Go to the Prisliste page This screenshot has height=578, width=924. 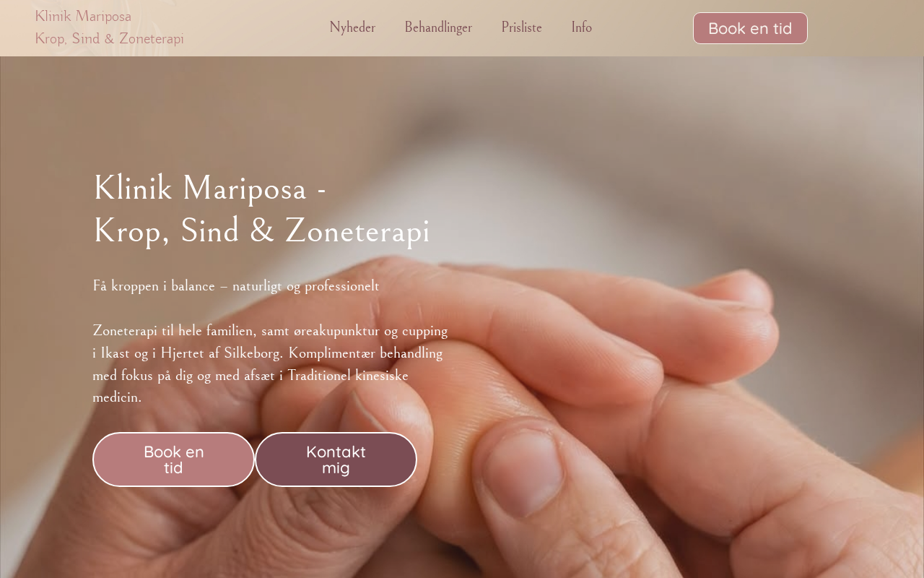pyautogui.click(x=521, y=27)
